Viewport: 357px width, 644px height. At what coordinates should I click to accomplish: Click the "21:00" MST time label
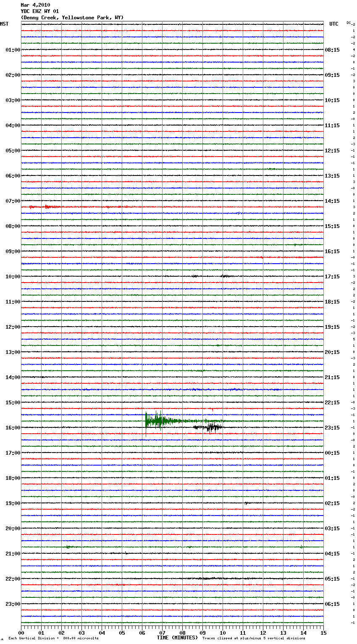[13, 554]
